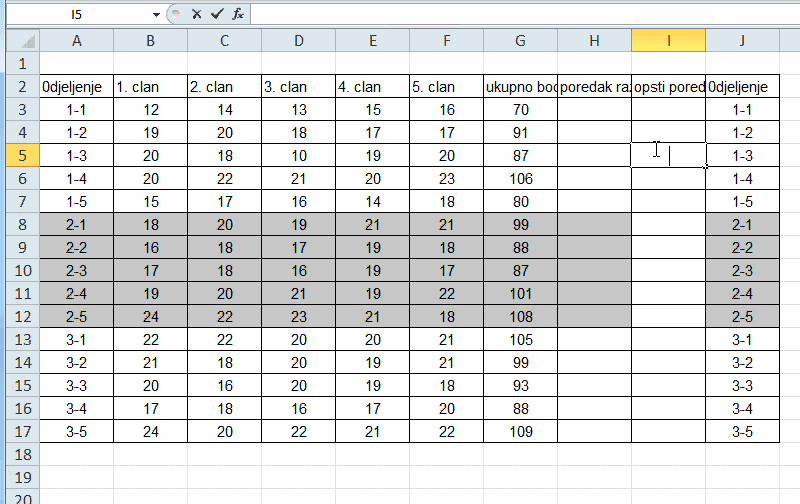Click cell containing "ukupno bod" header
The width and height of the screenshot is (800, 504).
pyautogui.click(x=520, y=87)
